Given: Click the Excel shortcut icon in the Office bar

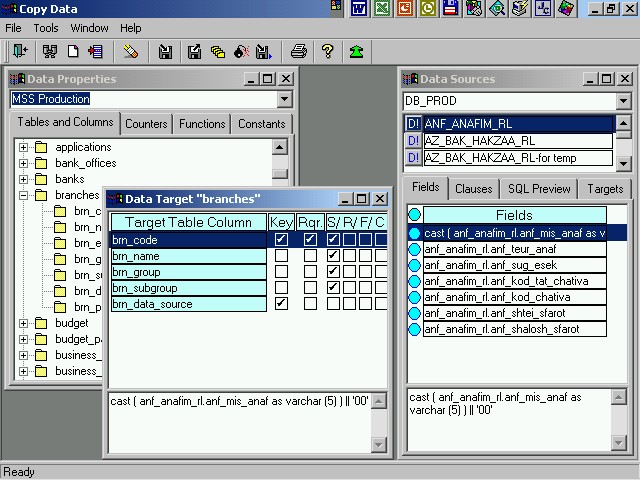Looking at the screenshot, I should pyautogui.click(x=382, y=9).
